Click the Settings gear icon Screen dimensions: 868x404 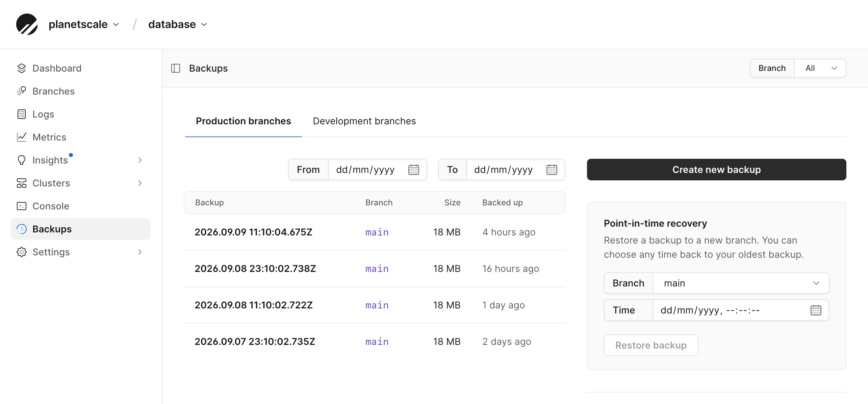(x=22, y=252)
